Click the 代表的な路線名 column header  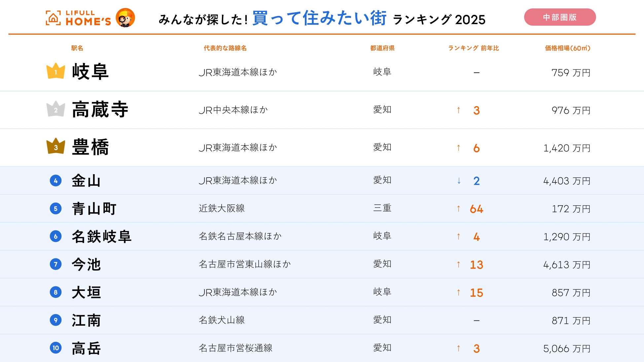(x=225, y=48)
